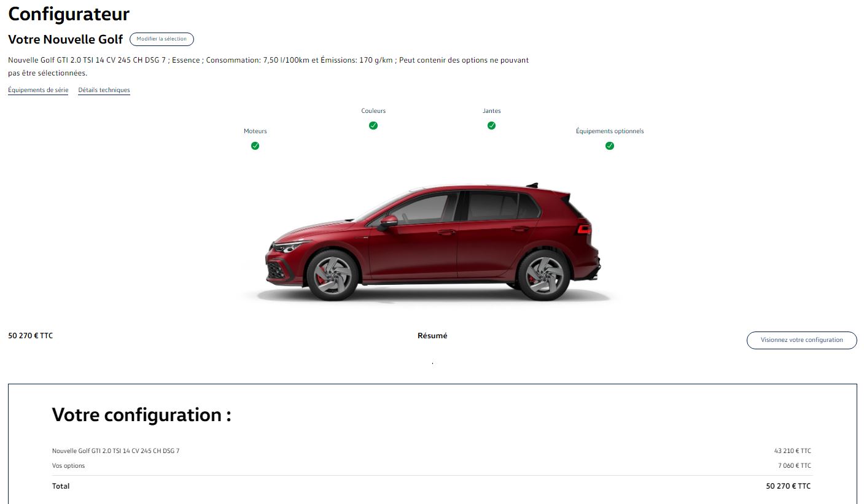Select the Résumé step label
Viewport: 864px width, 504px height.
(x=432, y=336)
